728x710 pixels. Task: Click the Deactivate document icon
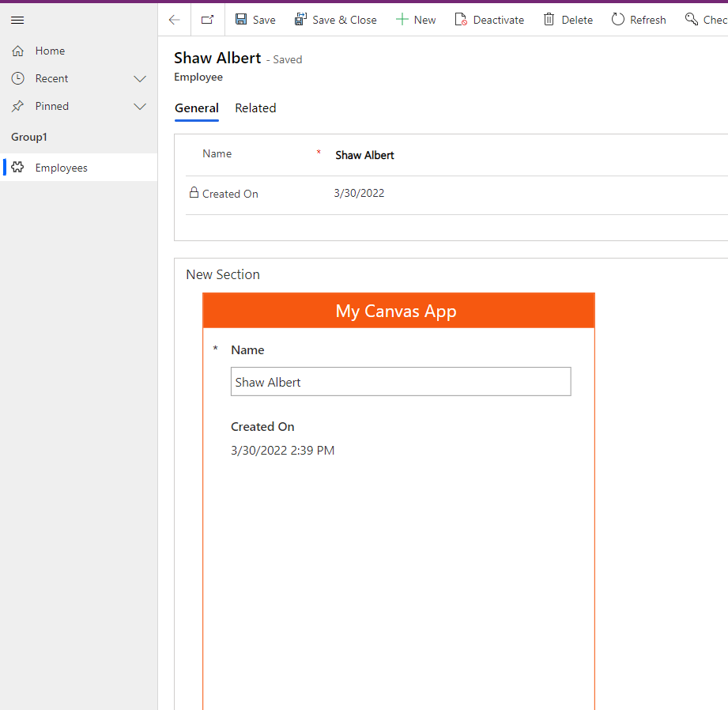461,20
